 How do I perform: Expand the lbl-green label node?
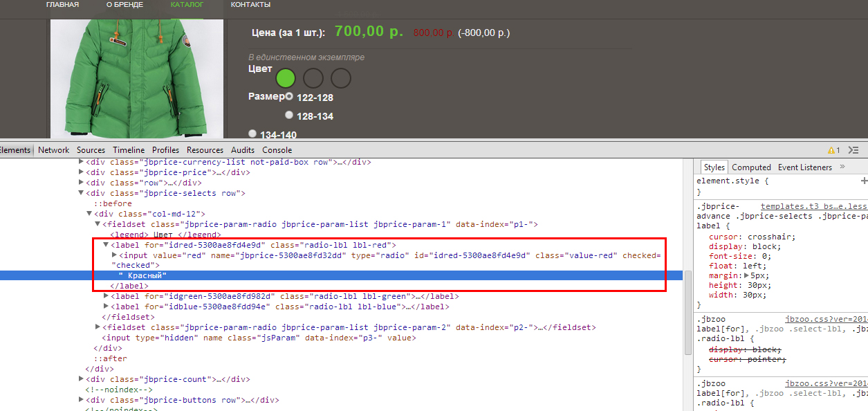click(x=107, y=296)
